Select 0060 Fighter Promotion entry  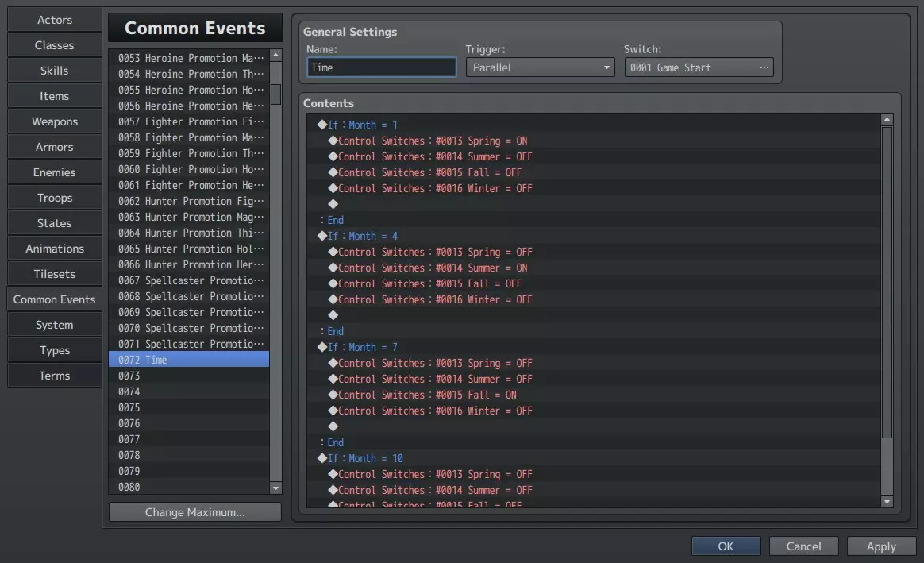[189, 169]
